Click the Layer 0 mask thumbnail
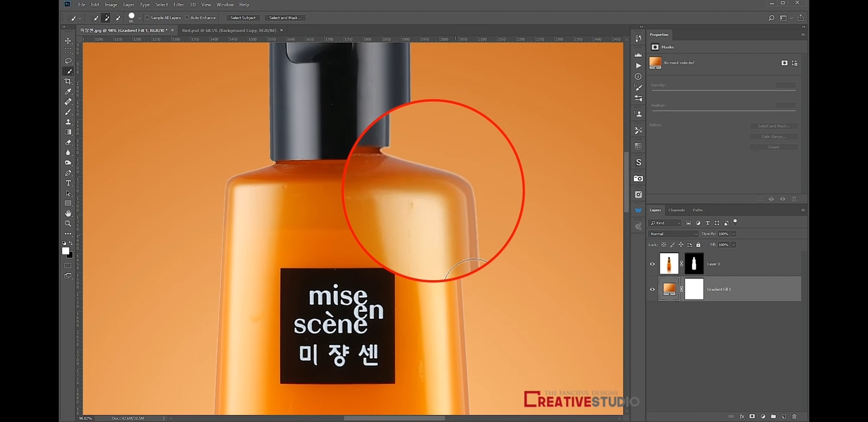868x422 pixels. pos(694,264)
